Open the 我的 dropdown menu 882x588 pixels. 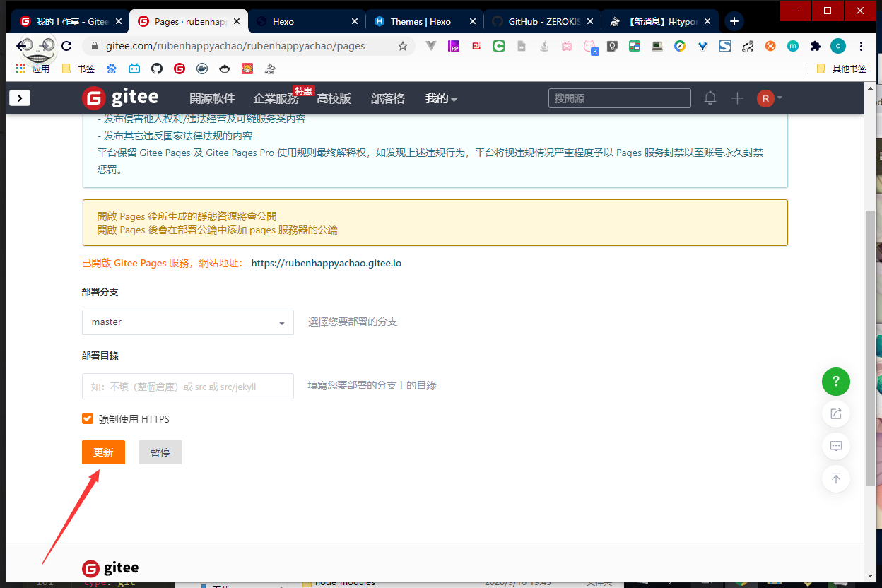(x=441, y=99)
